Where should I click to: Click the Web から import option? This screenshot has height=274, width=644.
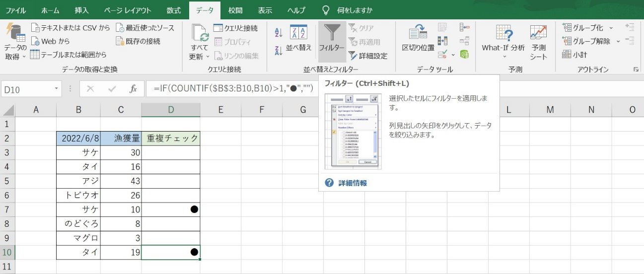point(50,41)
